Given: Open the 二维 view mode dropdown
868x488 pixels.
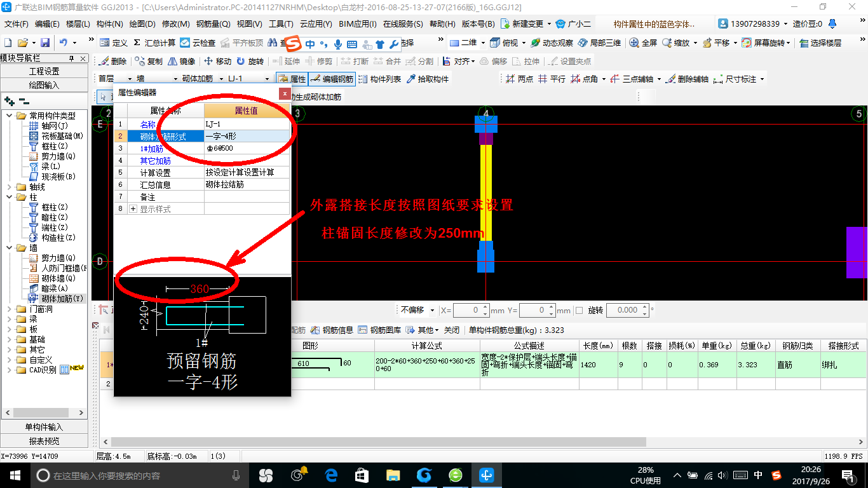Looking at the screenshot, I should click(483, 43).
